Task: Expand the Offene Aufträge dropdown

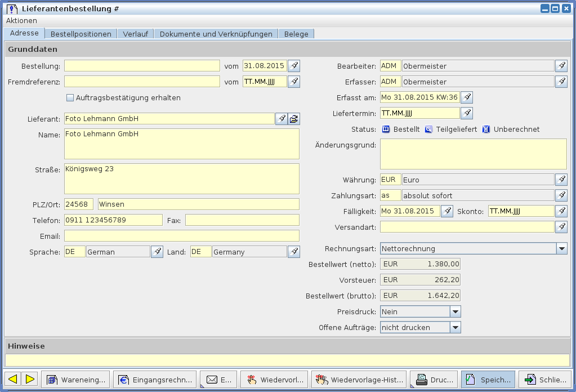Action: (455, 327)
